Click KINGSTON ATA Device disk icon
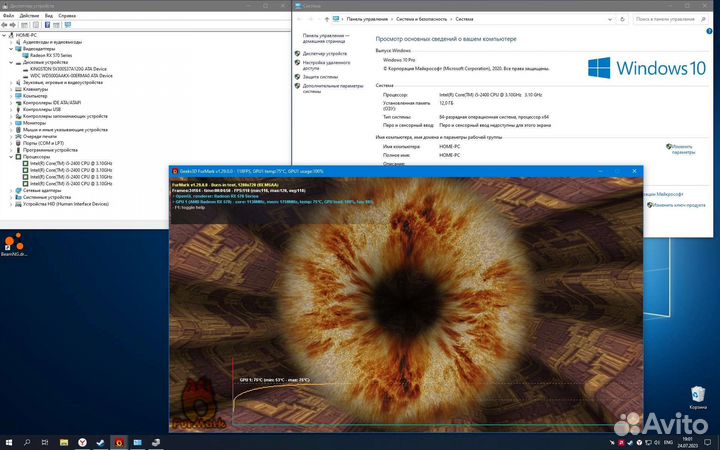Screen dimensions: 720x450 tap(26, 69)
